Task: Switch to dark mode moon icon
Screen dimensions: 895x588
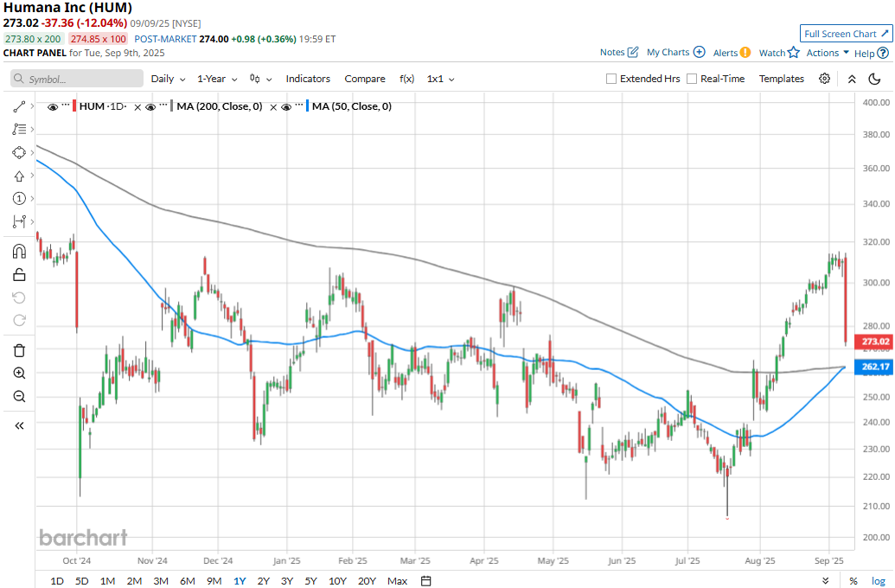Action: click(874, 79)
